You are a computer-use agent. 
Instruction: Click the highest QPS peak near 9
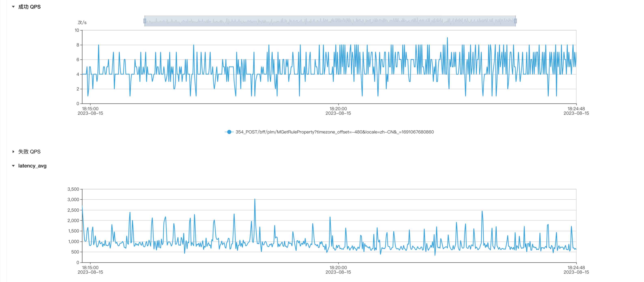[x=447, y=38]
